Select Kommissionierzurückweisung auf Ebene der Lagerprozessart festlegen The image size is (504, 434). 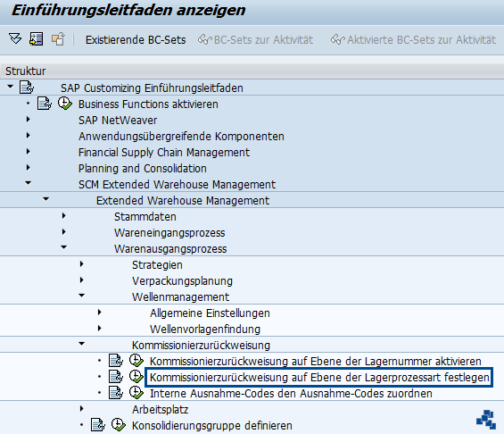(319, 377)
